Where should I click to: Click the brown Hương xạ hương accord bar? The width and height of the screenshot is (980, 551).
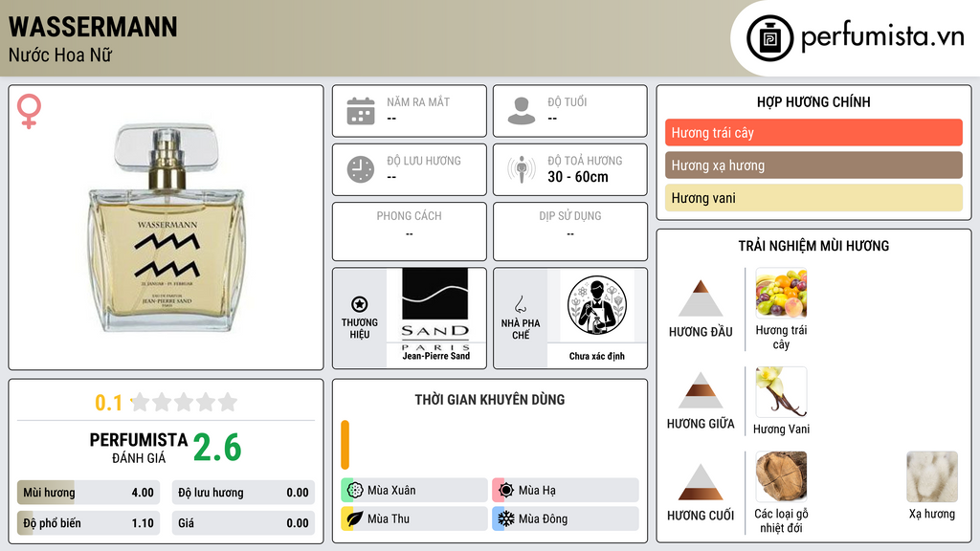click(x=813, y=165)
